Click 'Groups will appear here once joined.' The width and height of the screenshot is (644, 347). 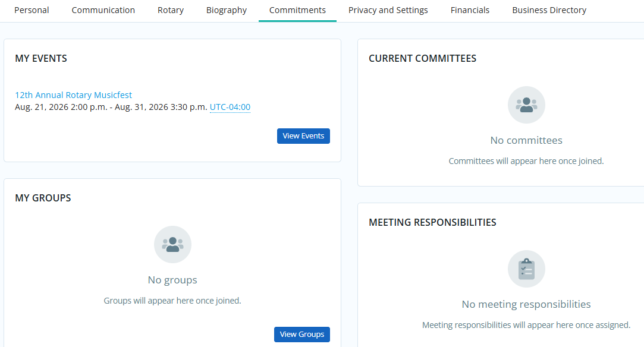172,301
